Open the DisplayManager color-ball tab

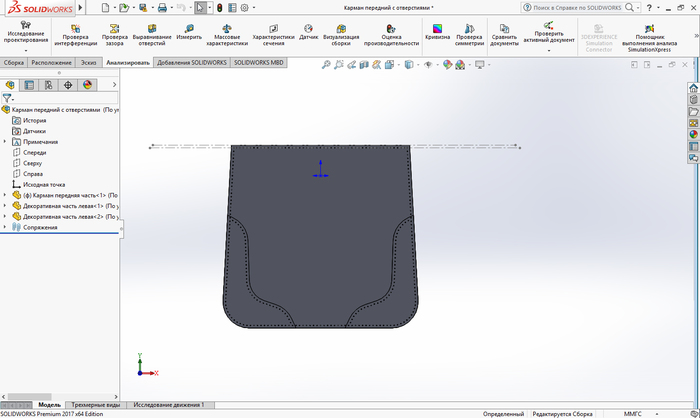[87, 85]
